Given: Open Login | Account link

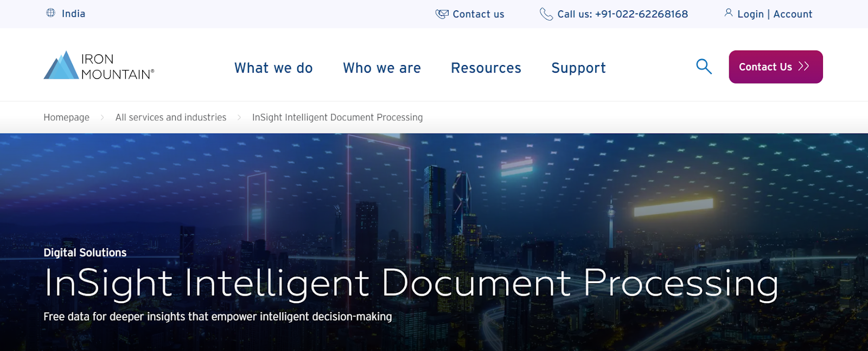Looking at the screenshot, I should pyautogui.click(x=775, y=14).
